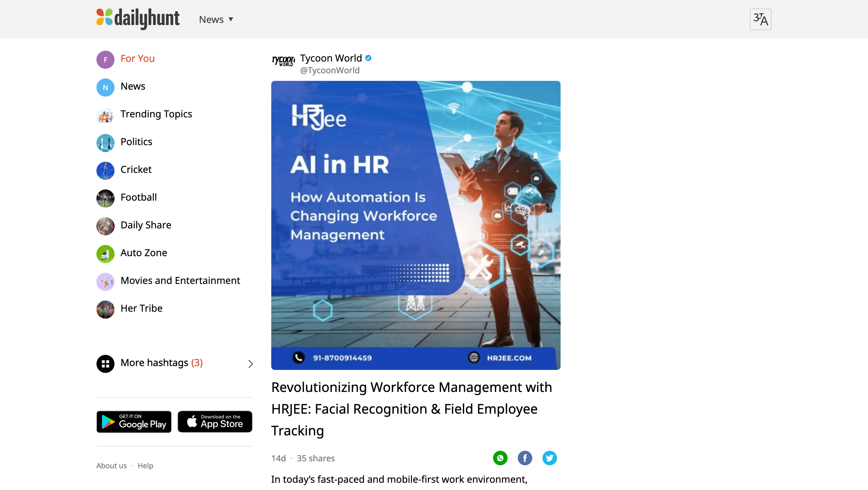Image resolution: width=868 pixels, height=490 pixels.
Task: Click the Trending Topics hashtag icon
Action: click(x=105, y=115)
